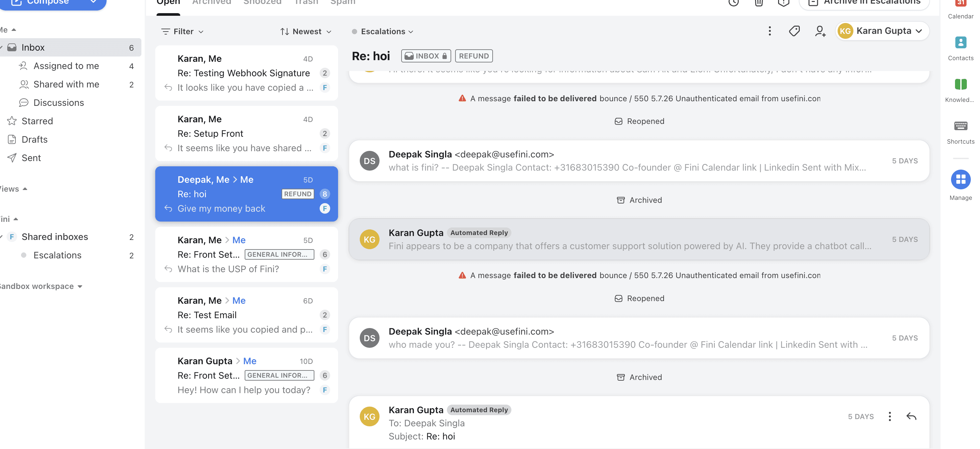980x449 pixels.
Task: Expand Deepak Singla 'what is fini?' message
Action: pos(639,161)
